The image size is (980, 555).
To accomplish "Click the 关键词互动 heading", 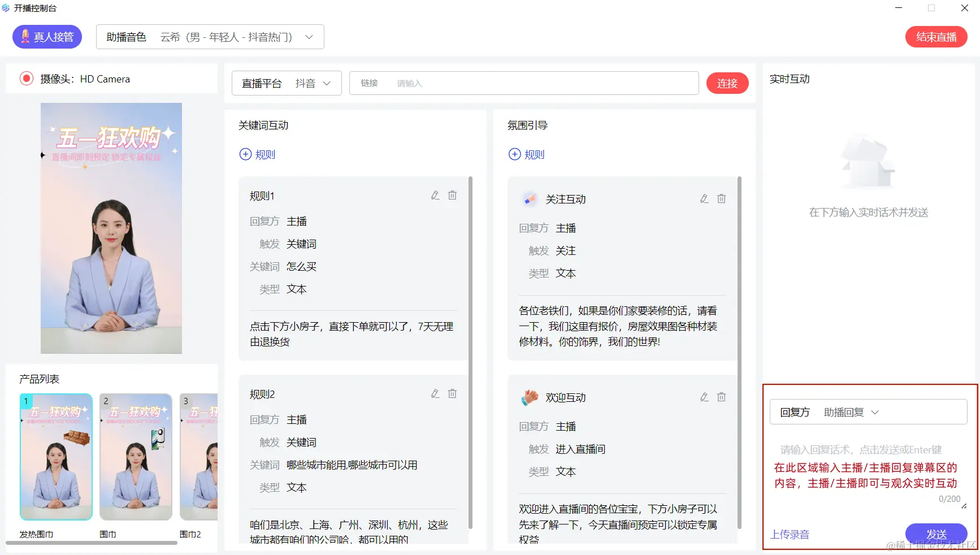I will (263, 125).
